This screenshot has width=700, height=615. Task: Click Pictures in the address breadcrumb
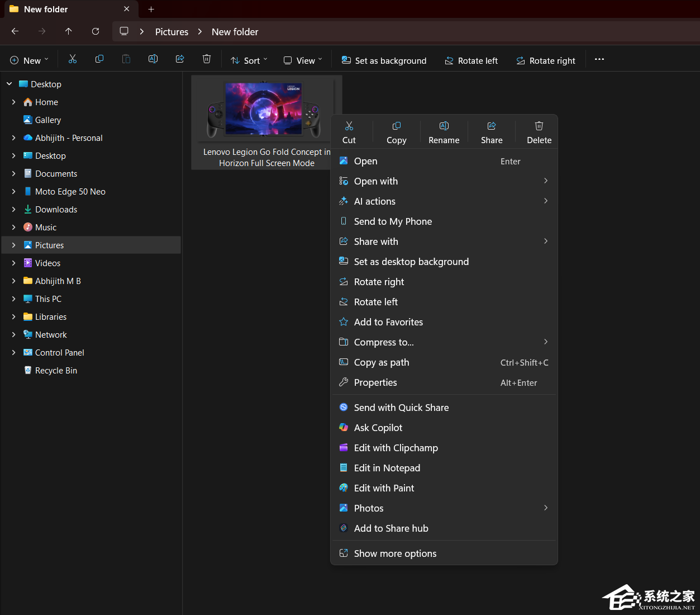click(x=172, y=32)
